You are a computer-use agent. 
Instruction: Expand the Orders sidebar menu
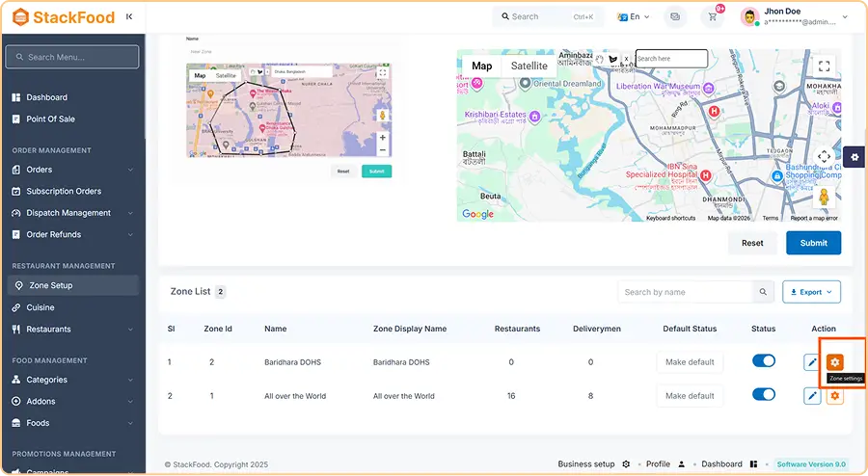pyautogui.click(x=72, y=170)
